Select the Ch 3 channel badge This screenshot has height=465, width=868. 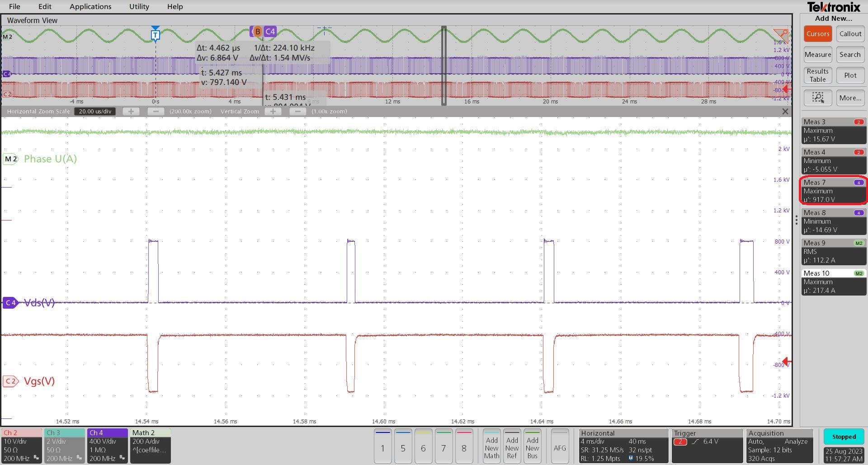[x=64, y=445]
